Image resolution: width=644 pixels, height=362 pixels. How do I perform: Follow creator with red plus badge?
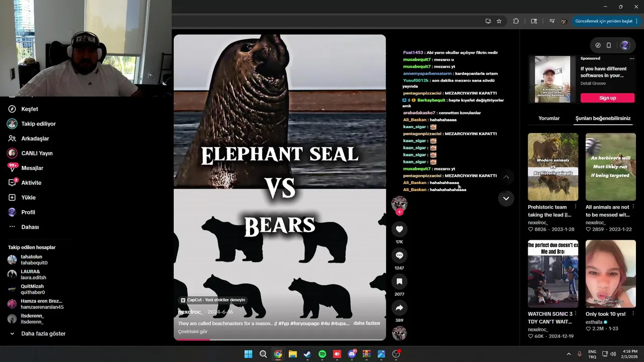(399, 212)
